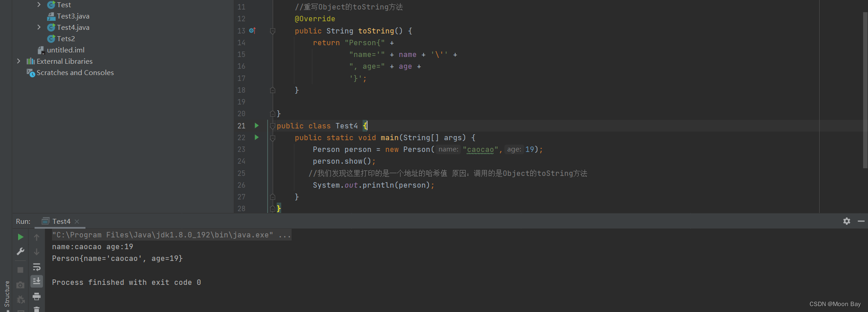Click the up-stack-trace arrow in console
The height and width of the screenshot is (312, 868).
pos(37,237)
